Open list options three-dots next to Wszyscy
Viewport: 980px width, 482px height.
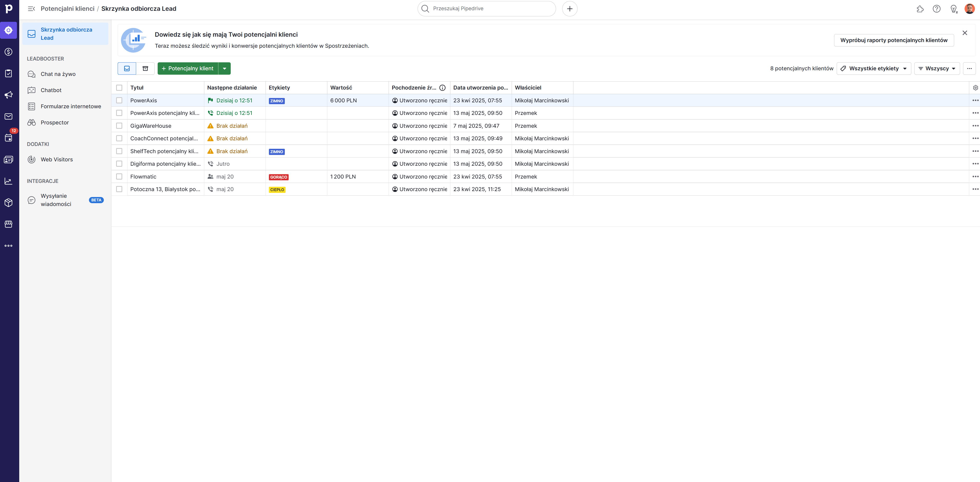969,68
